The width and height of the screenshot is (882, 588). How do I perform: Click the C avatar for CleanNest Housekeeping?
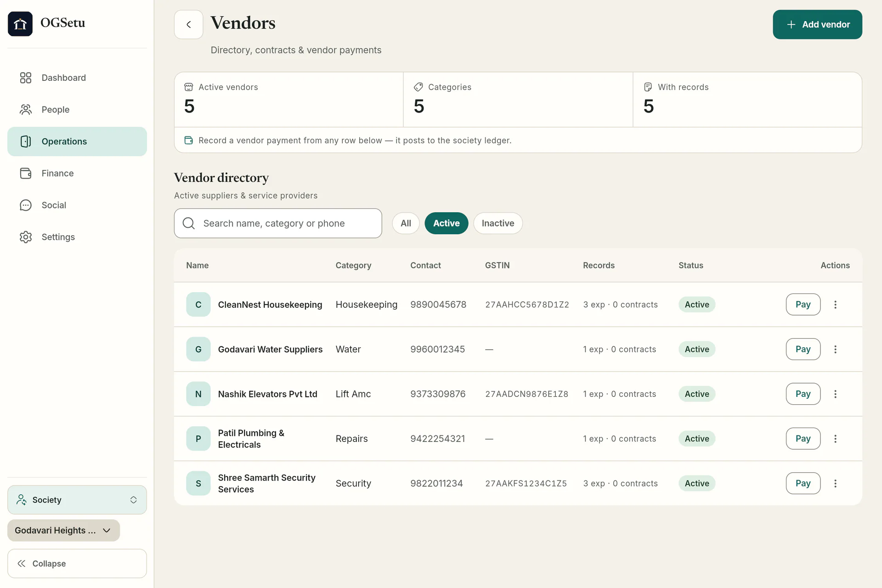(198, 305)
